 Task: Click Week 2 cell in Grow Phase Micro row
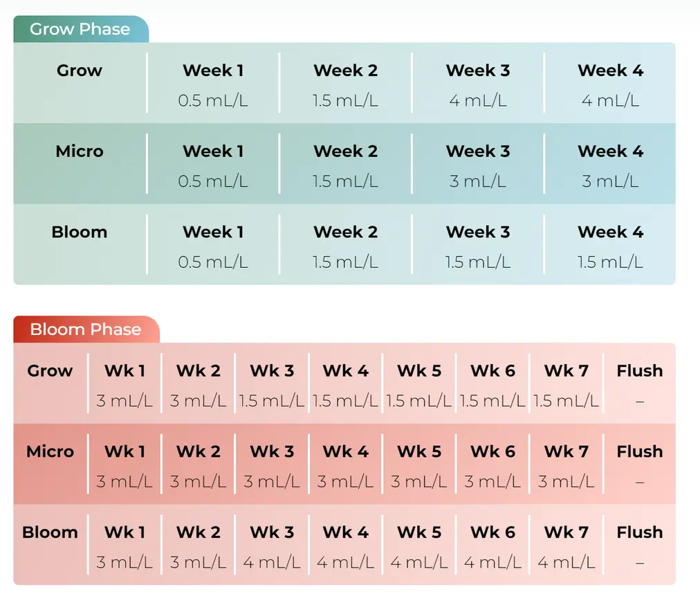coord(346,165)
